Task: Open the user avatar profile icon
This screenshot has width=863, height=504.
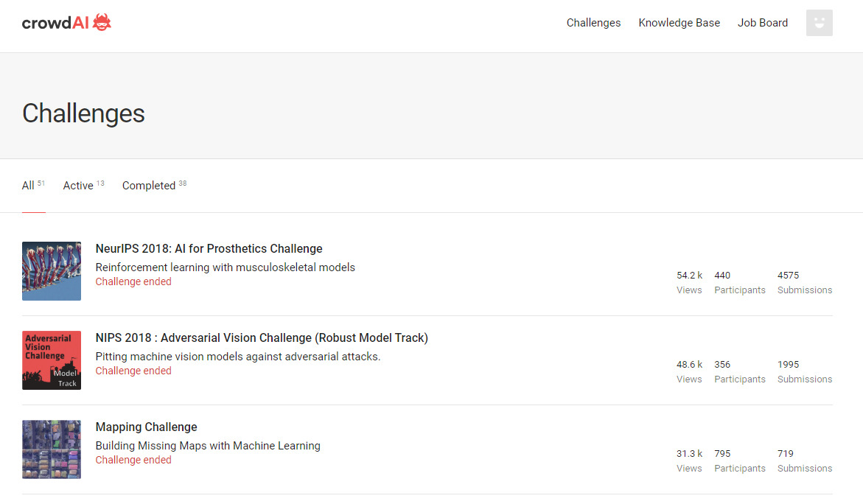Action: coord(819,23)
